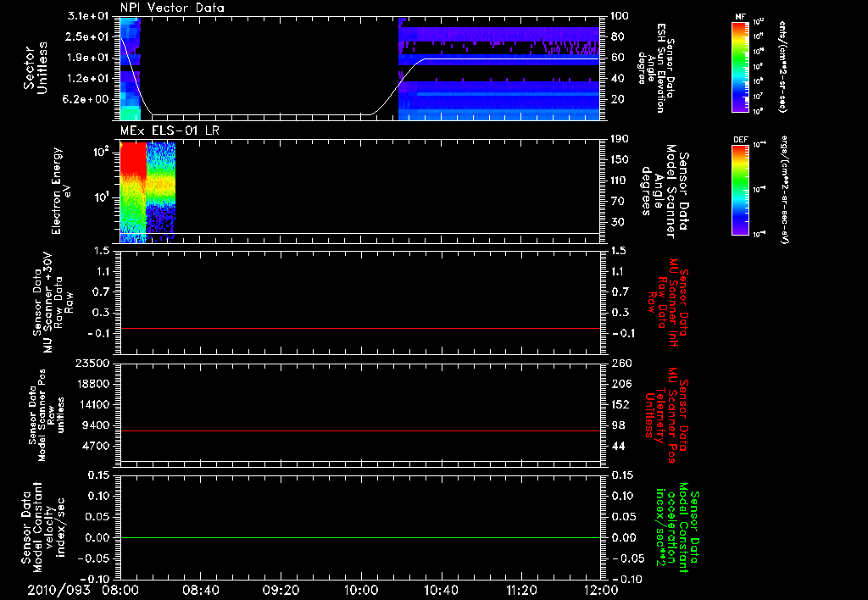Click the '100' Sun Elevation tick label
This screenshot has height=600, width=868.
[620, 16]
